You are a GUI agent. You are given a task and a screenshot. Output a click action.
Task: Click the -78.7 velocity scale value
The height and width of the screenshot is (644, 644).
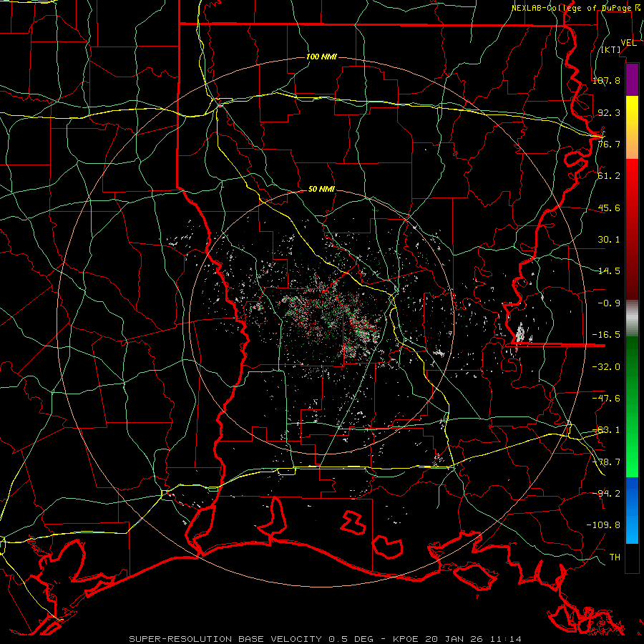606,462
